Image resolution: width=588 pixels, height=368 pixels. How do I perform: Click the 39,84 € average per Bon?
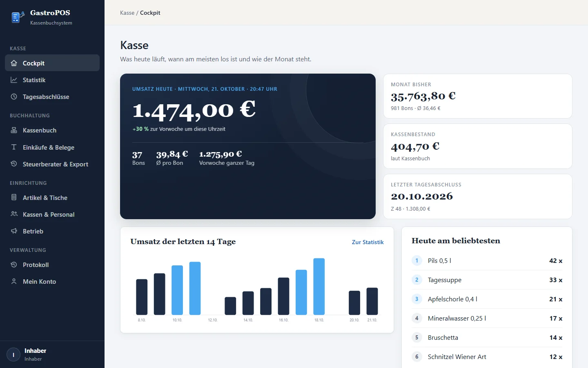172,154
